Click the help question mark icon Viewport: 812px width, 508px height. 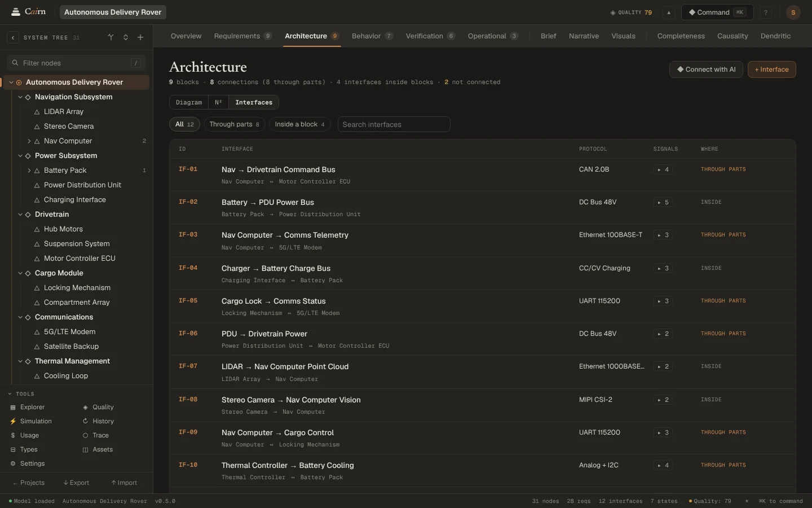pos(766,12)
